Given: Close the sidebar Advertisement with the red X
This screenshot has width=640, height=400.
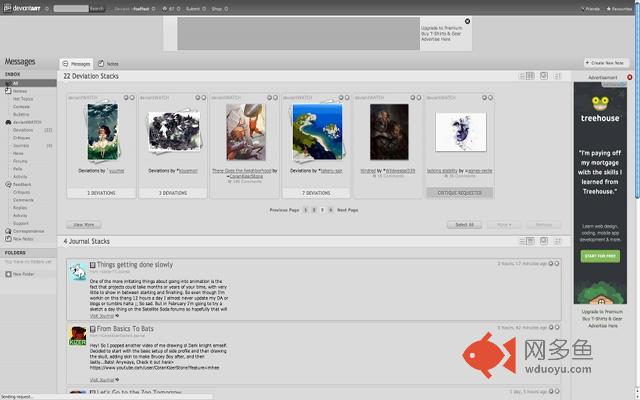Looking at the screenshot, I should pyautogui.click(x=630, y=77).
